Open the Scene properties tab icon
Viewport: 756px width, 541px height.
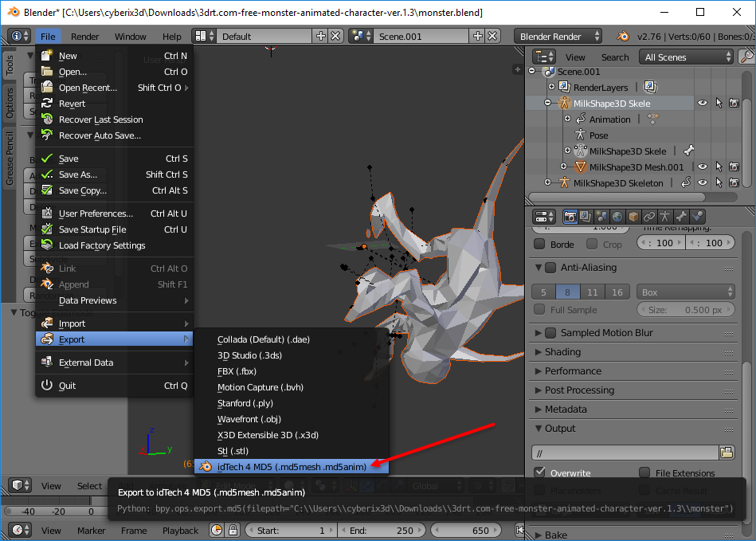601,217
